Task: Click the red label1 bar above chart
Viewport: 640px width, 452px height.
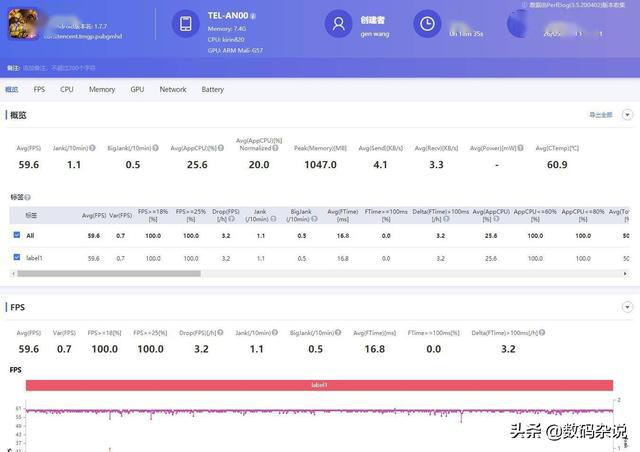Action: point(319,385)
